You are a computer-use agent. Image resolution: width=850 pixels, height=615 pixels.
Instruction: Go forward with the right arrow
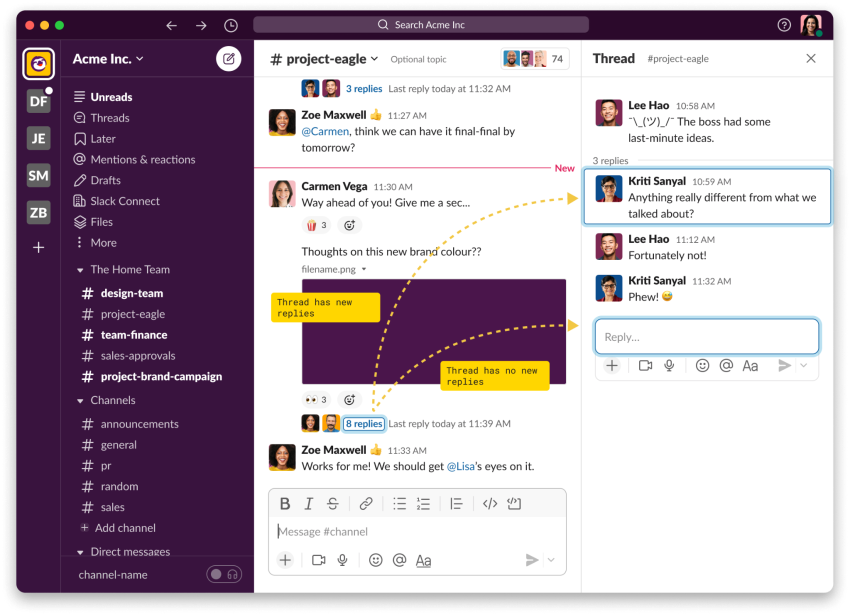coord(201,25)
